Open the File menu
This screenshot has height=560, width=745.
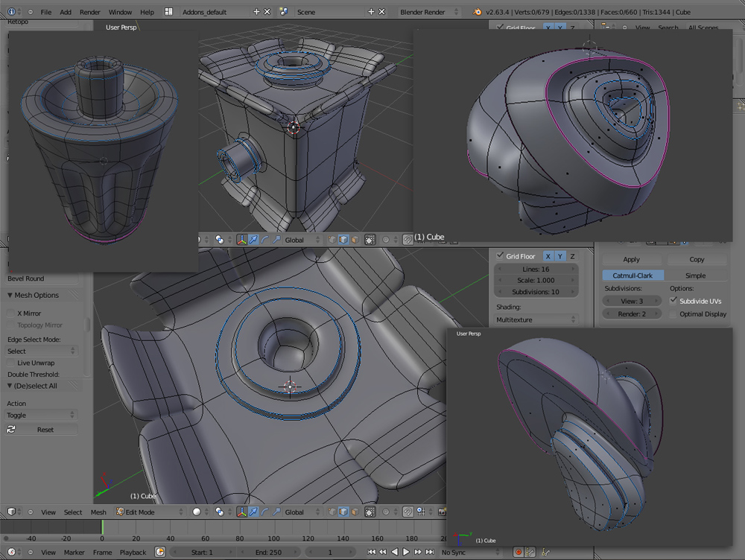coord(46,12)
